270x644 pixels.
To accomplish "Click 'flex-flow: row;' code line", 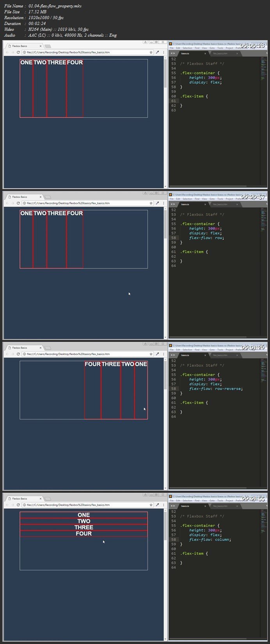I will [x=207, y=238].
